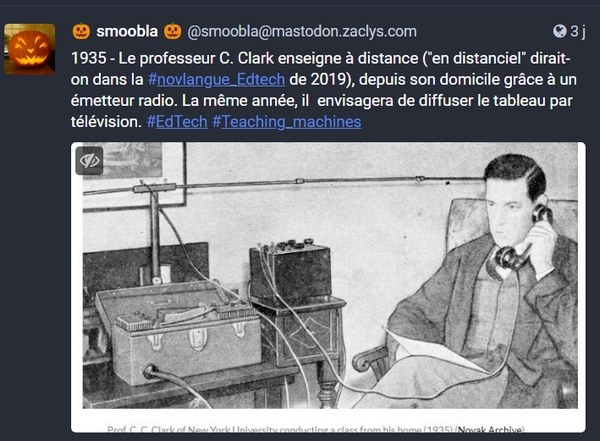This screenshot has width=600, height=441.
Task: Open the #Teaching_machines hashtag
Action: pos(287,122)
